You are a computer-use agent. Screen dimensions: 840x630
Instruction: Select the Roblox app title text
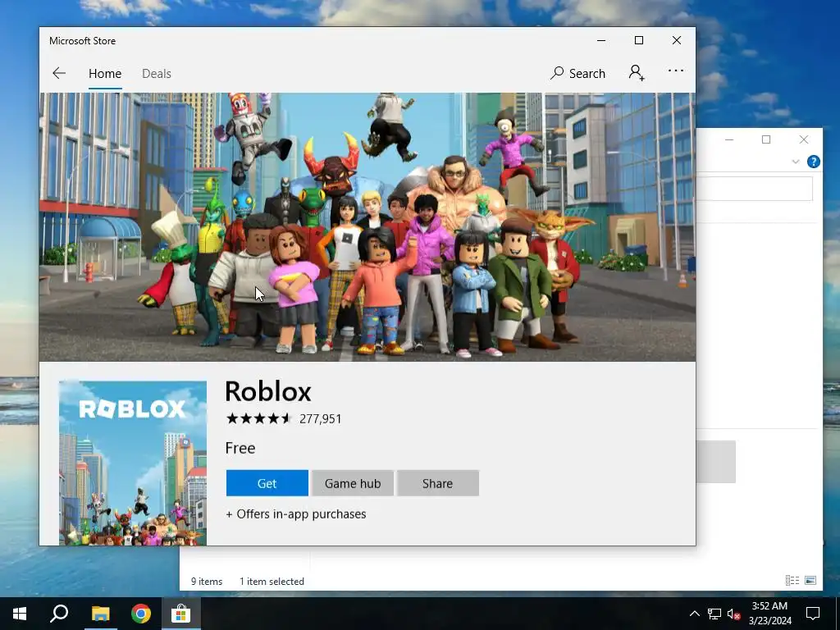coord(268,391)
